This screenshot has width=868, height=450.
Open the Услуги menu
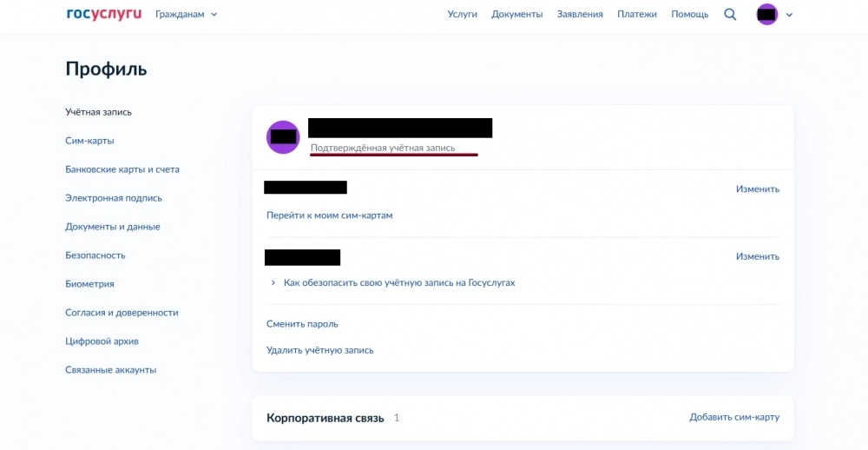[x=463, y=15]
